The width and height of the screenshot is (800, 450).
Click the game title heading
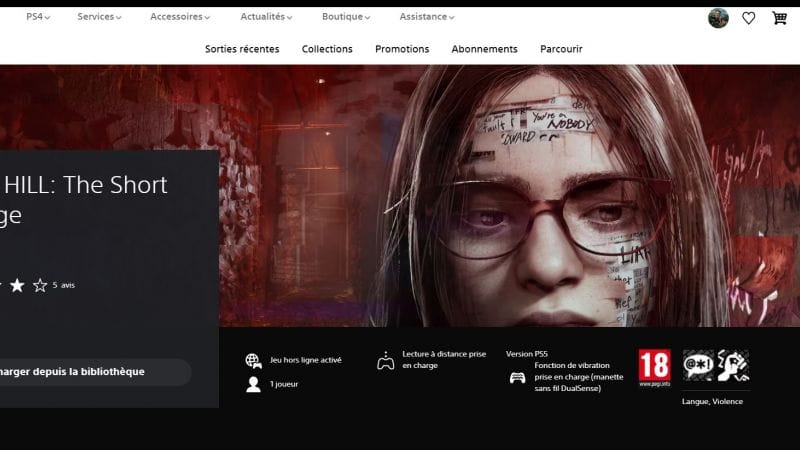[84, 199]
